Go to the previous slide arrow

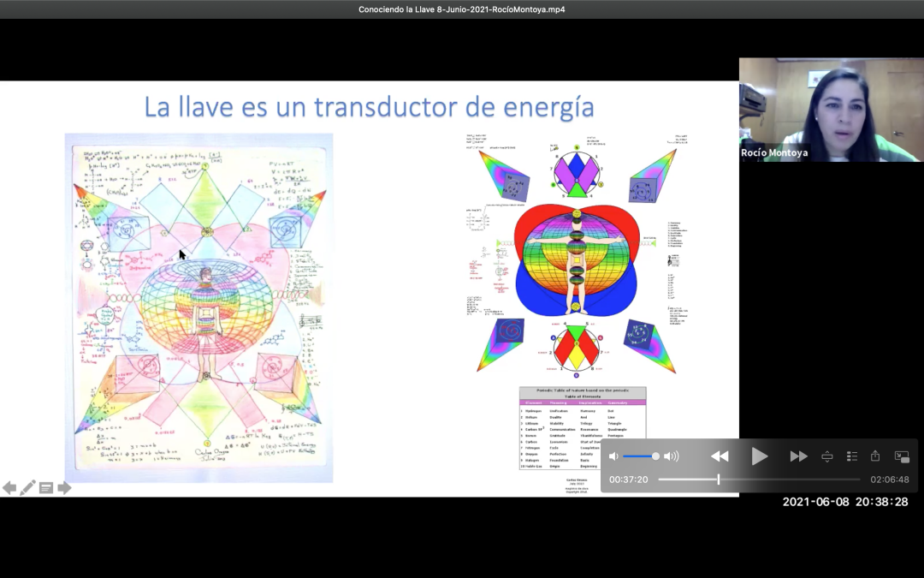coord(9,488)
